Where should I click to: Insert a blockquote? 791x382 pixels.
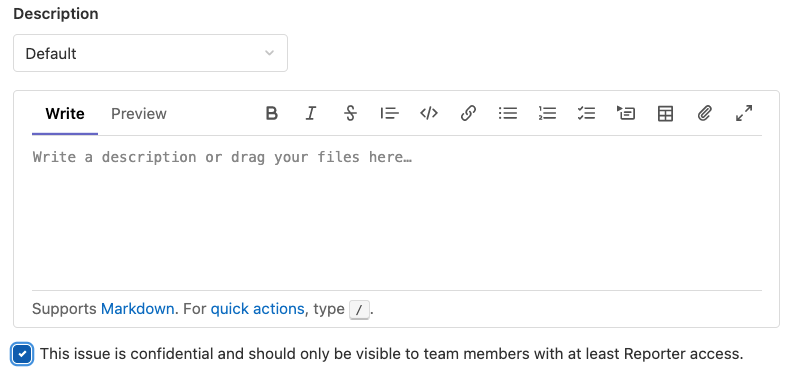point(389,114)
